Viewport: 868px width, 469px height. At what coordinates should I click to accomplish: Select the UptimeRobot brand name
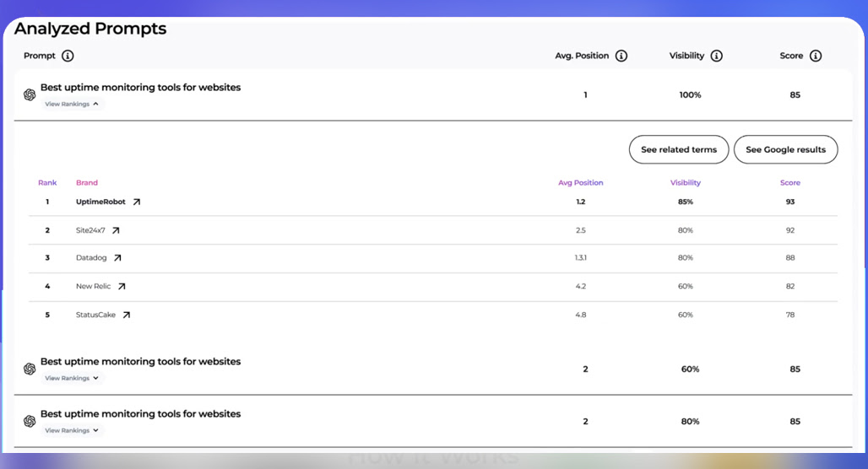point(100,202)
